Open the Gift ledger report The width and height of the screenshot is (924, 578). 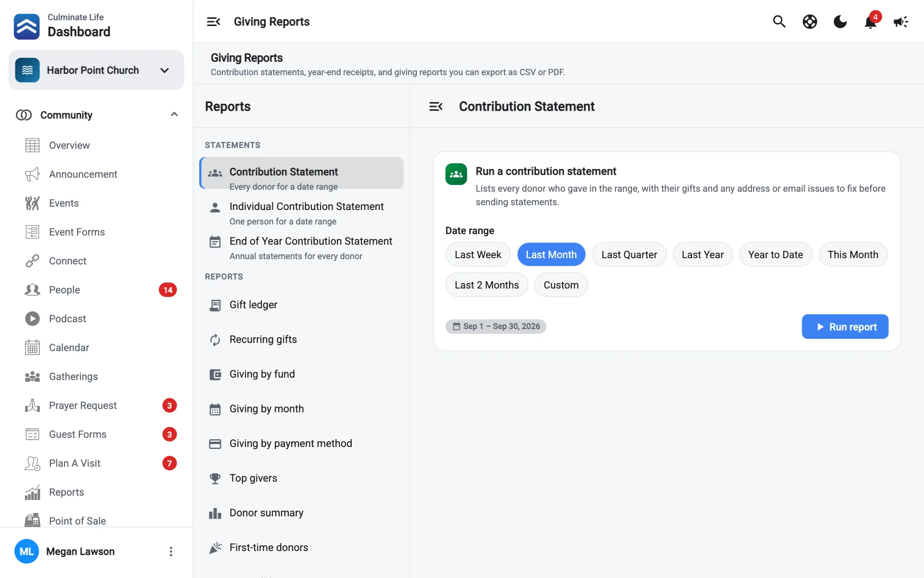click(x=301, y=305)
